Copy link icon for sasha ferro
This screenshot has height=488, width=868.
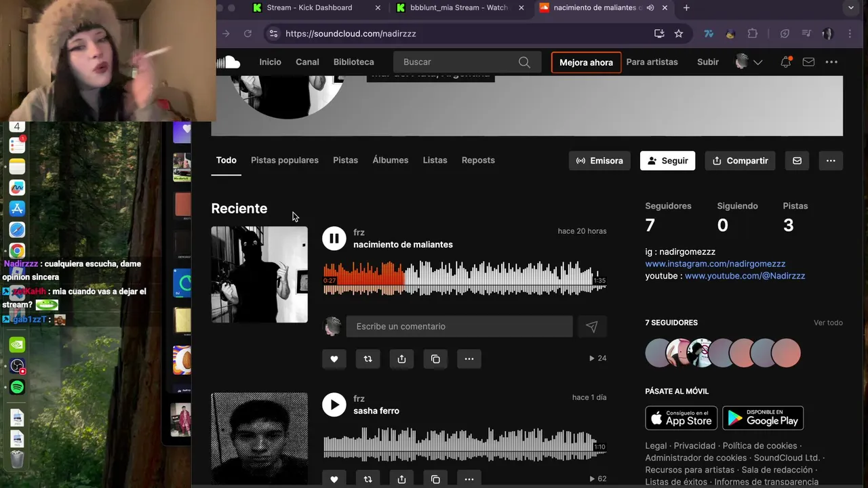tap(435, 479)
